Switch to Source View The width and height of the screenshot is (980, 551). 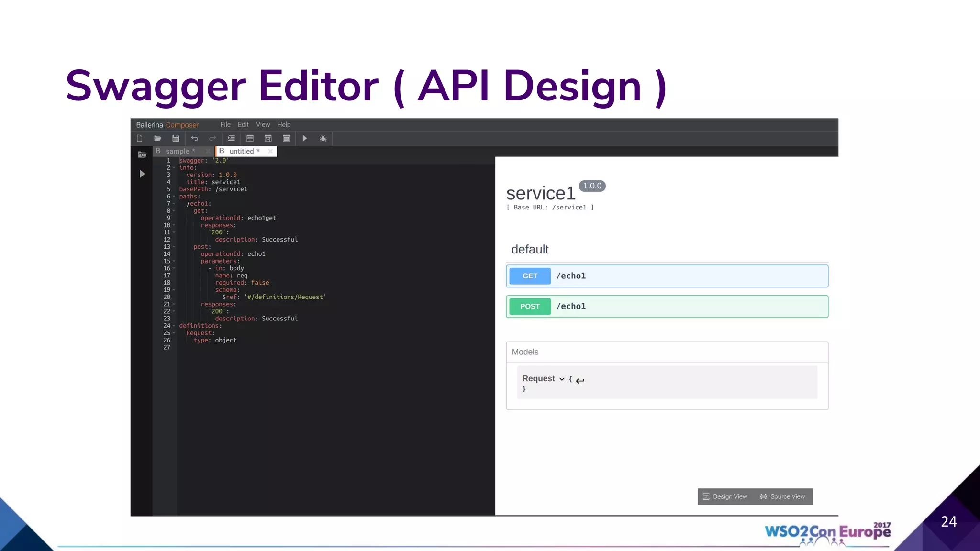783,496
